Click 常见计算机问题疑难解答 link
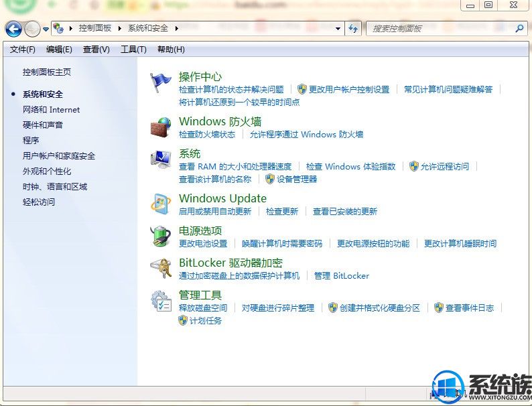 [x=448, y=90]
